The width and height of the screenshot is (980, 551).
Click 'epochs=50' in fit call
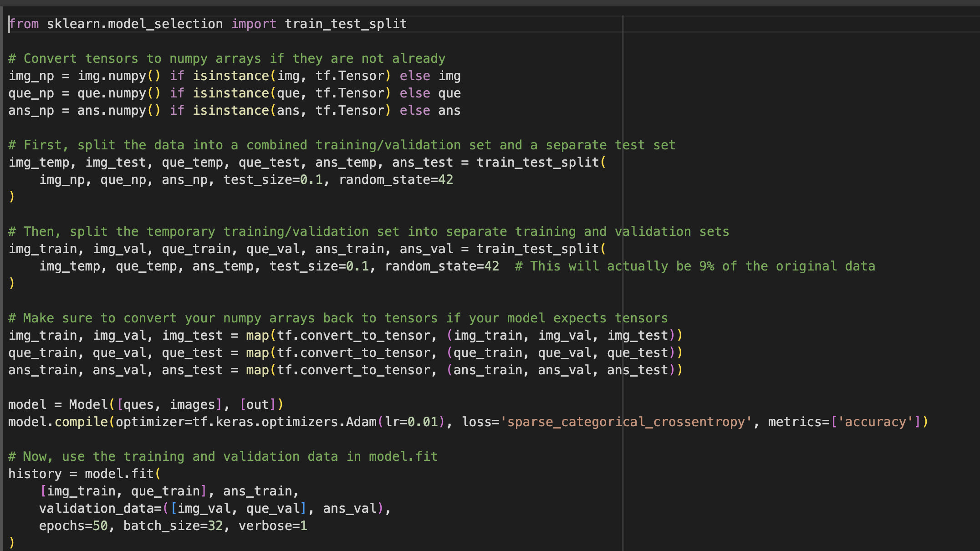tap(73, 525)
